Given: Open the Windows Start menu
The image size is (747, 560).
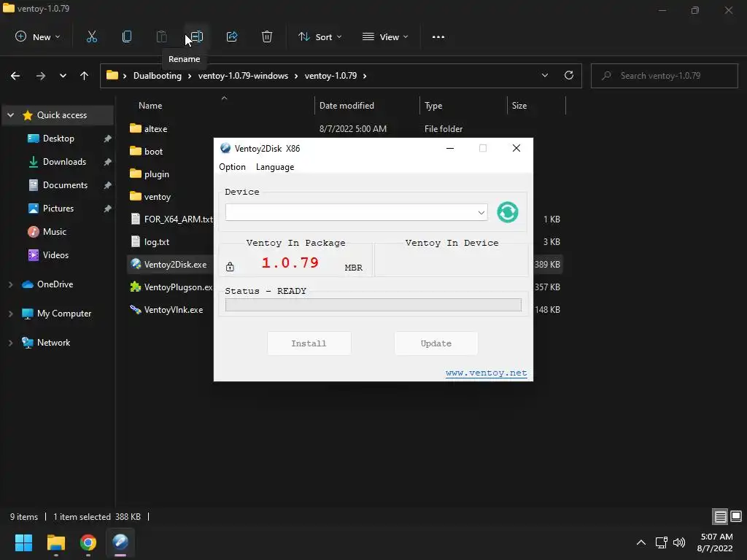Looking at the screenshot, I should [23, 542].
